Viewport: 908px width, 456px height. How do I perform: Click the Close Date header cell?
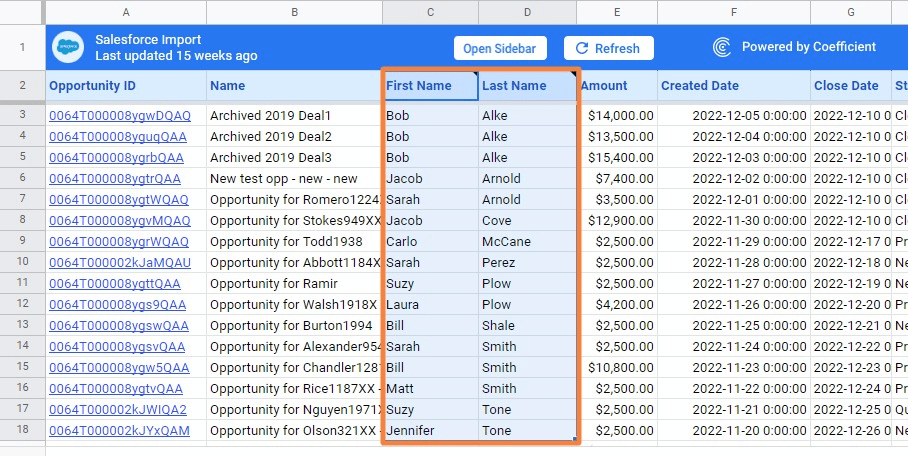point(851,85)
